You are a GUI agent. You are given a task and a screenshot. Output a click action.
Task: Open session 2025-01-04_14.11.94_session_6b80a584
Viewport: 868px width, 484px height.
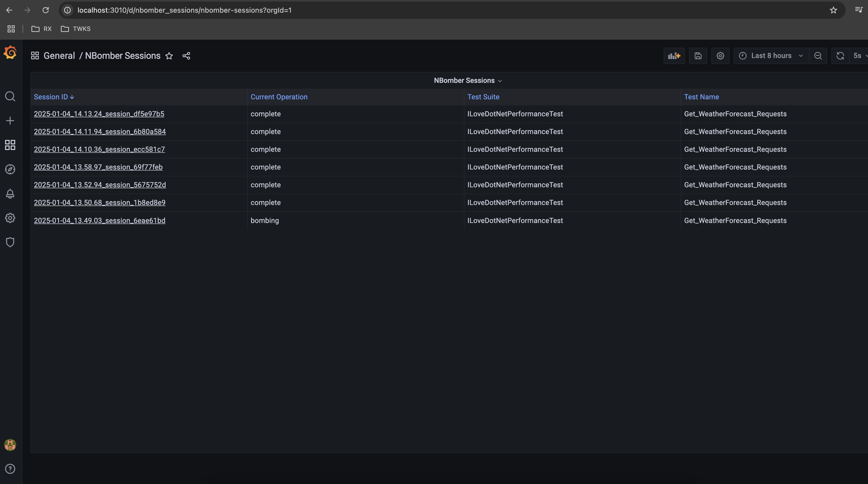click(x=100, y=132)
